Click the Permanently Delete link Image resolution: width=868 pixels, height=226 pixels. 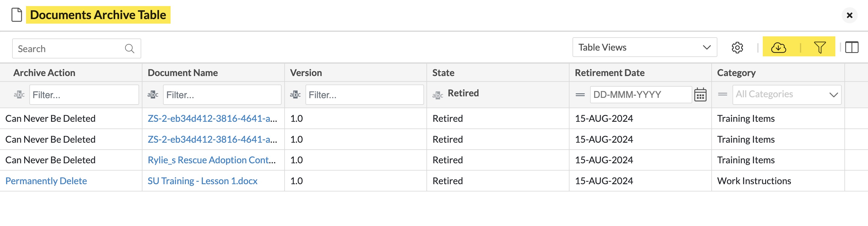(46, 181)
